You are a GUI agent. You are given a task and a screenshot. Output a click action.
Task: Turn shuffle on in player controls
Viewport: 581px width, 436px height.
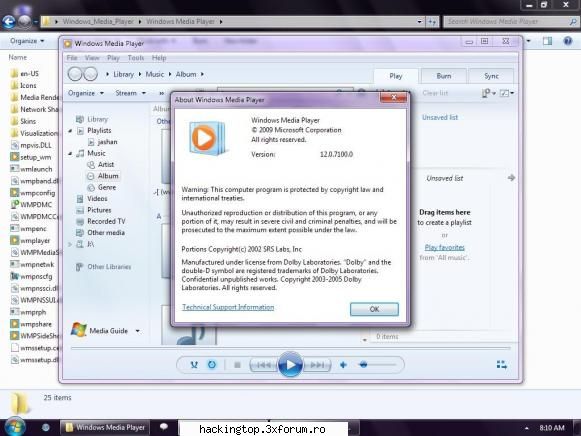click(x=194, y=365)
